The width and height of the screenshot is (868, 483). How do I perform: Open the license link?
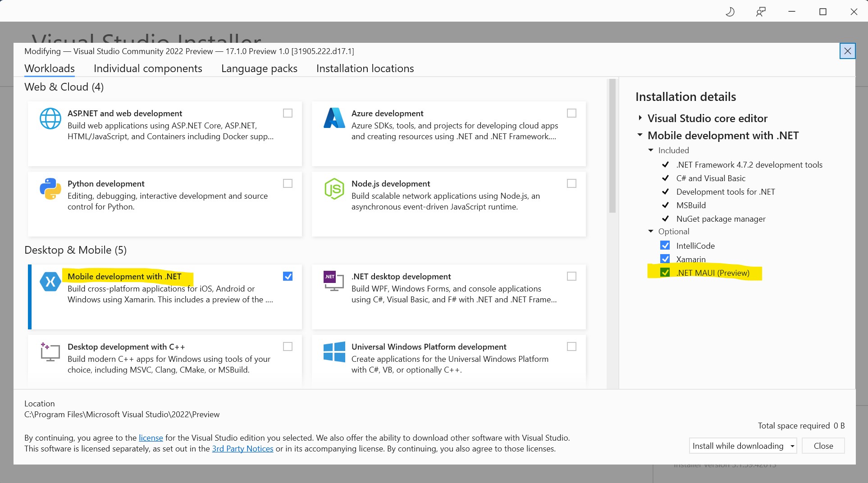click(151, 437)
